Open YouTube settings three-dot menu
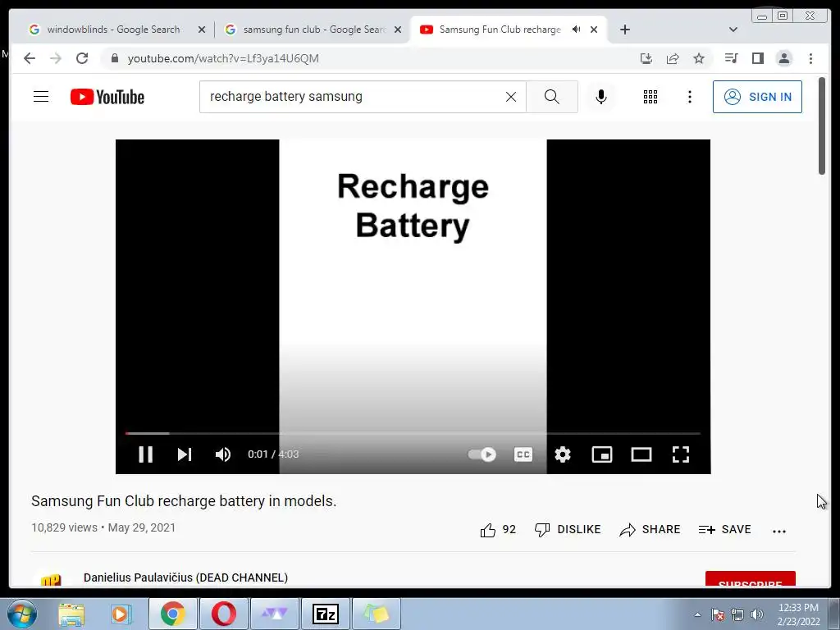Viewport: 840px width, 630px height. tap(689, 97)
